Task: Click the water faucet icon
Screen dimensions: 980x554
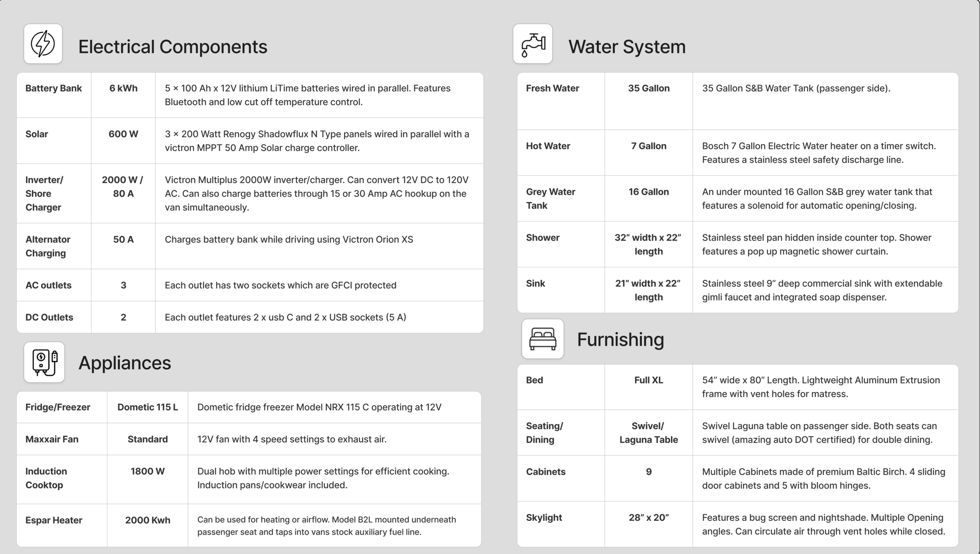Action: point(532,44)
